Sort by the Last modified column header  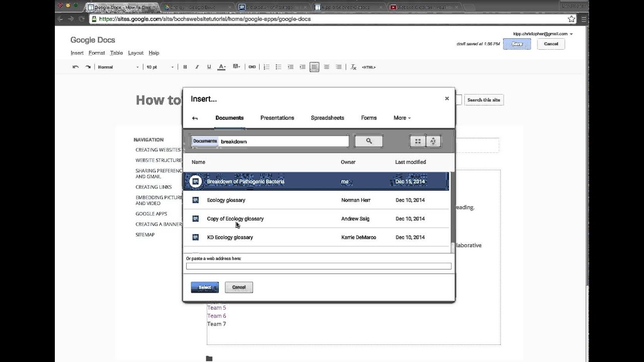pos(411,162)
